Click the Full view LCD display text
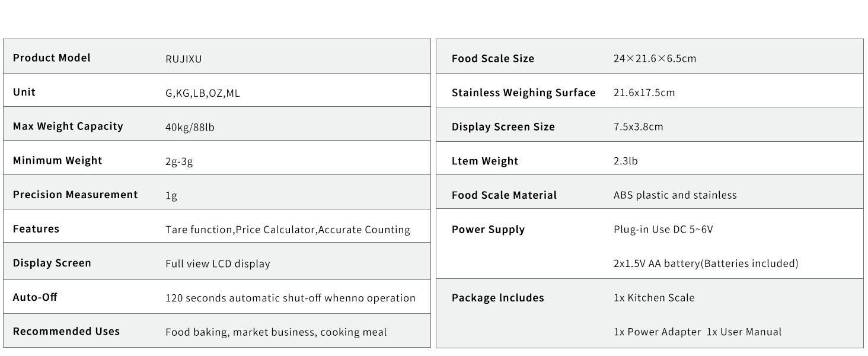This screenshot has width=868, height=356. pyautogui.click(x=218, y=263)
